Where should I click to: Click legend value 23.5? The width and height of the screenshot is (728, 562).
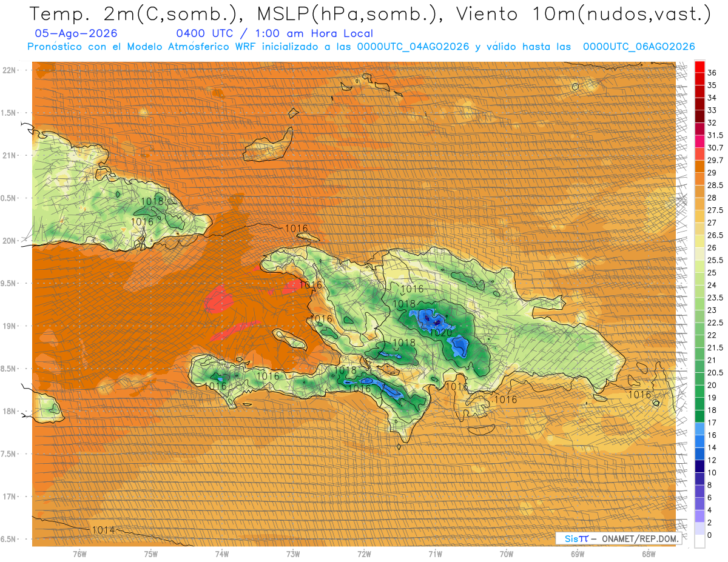click(715, 298)
